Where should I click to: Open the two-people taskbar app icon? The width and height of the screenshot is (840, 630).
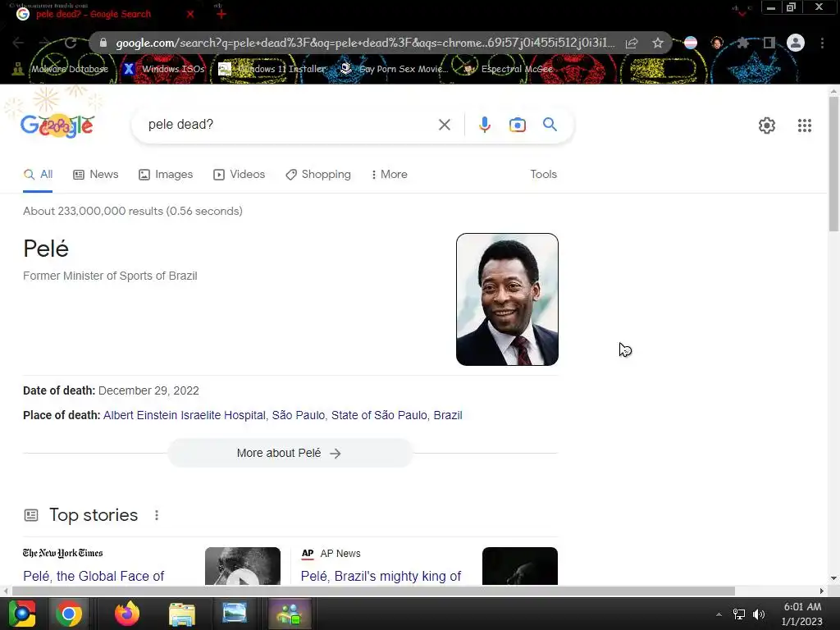(290, 614)
